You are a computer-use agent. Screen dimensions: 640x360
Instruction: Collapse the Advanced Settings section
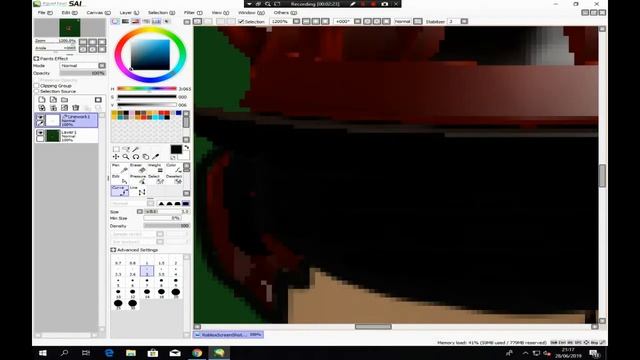[x=113, y=250]
